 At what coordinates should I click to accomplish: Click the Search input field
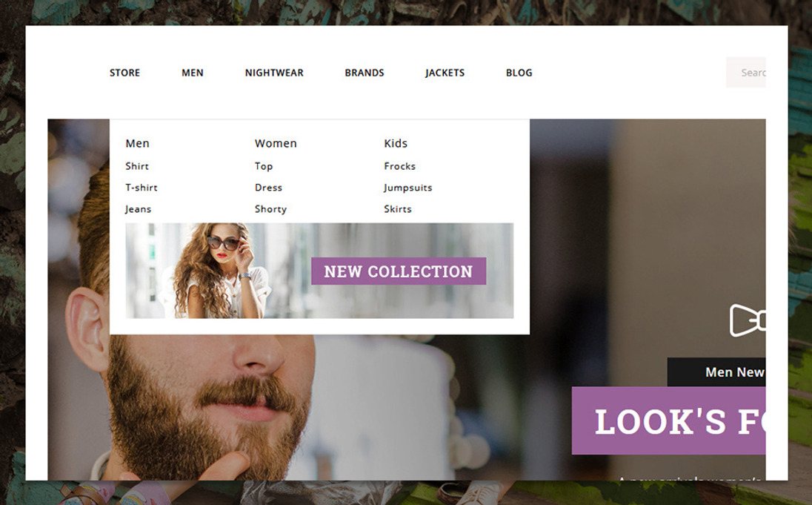[x=746, y=72]
